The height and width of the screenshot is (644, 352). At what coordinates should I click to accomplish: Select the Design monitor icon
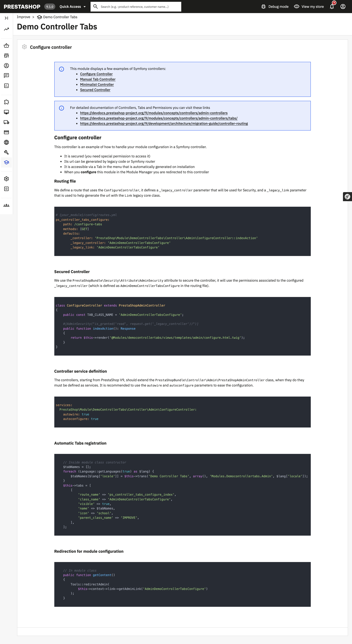pos(7,112)
